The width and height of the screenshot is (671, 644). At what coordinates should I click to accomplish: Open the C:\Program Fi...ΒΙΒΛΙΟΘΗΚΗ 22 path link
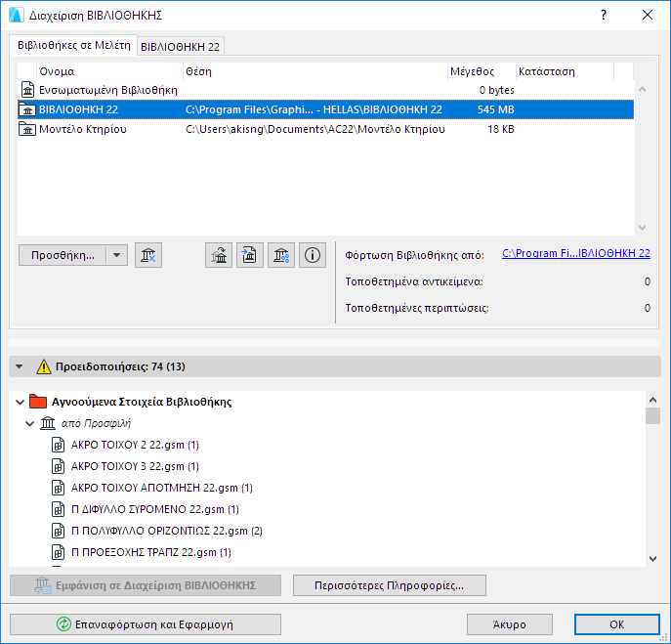click(x=576, y=253)
